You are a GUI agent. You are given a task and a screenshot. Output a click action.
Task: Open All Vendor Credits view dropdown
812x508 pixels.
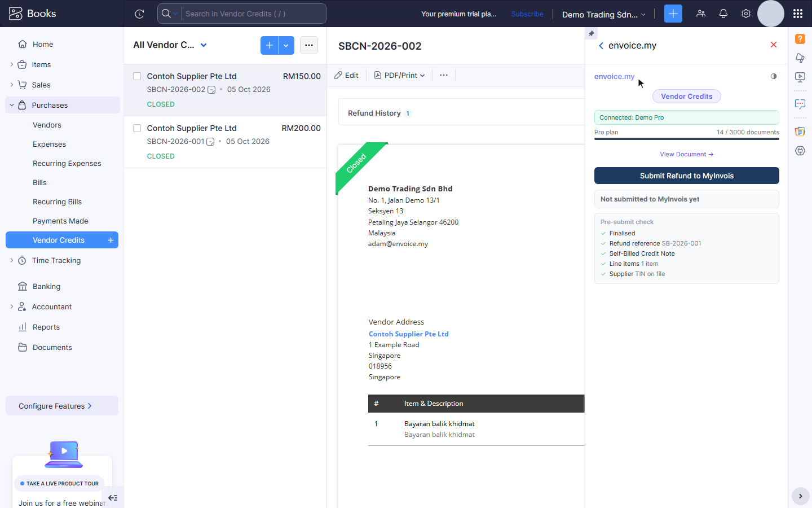click(170, 45)
